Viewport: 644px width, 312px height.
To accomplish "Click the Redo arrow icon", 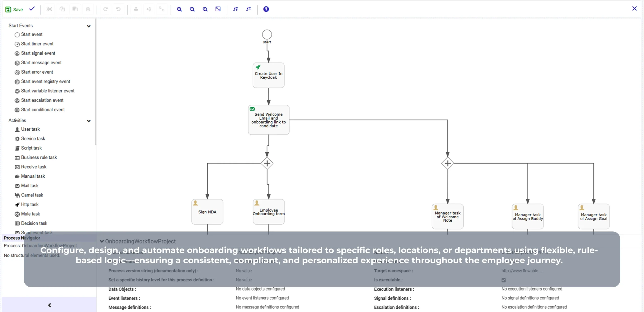I will pos(105,9).
